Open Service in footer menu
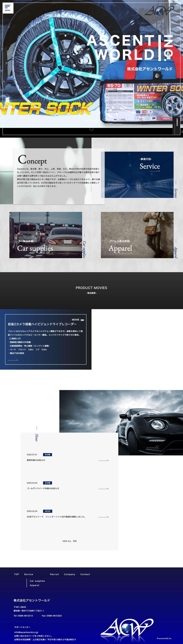This screenshot has height=644, width=183. point(29,574)
